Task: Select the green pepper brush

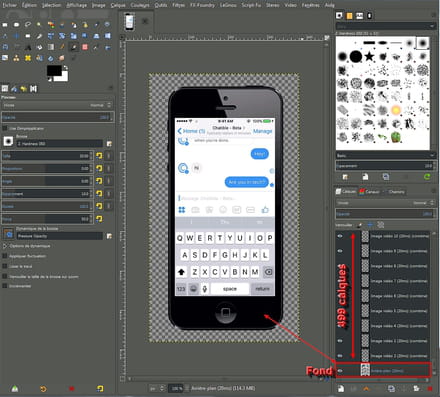Action: tap(395, 137)
